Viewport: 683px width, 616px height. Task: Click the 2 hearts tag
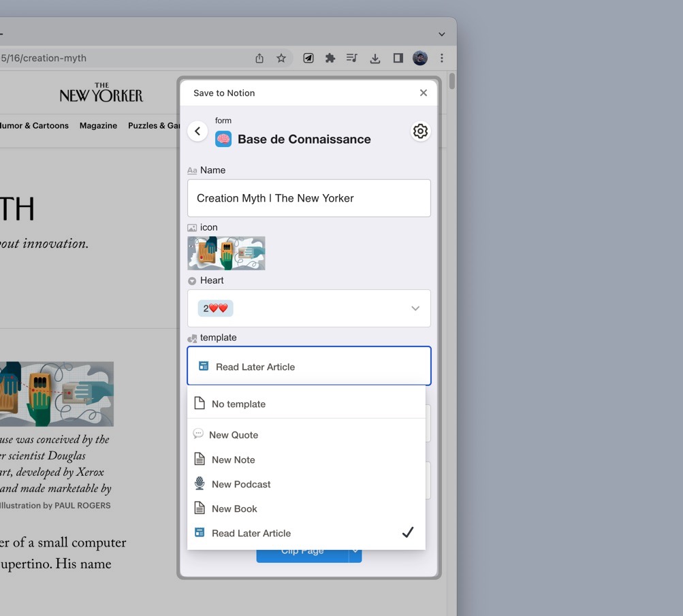tap(216, 308)
